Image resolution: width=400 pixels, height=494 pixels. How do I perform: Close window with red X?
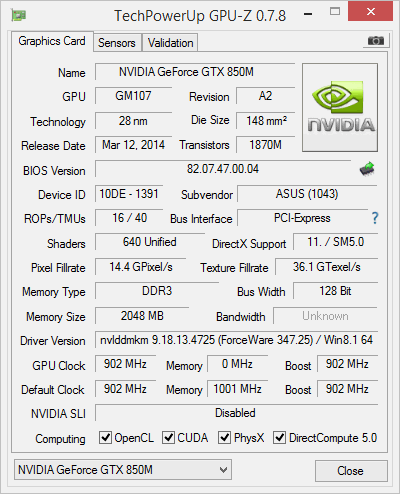pyautogui.click(x=370, y=11)
